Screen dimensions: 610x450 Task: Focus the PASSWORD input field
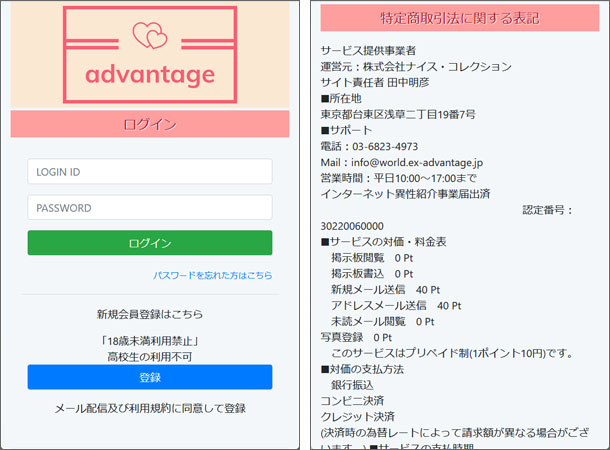pos(150,208)
